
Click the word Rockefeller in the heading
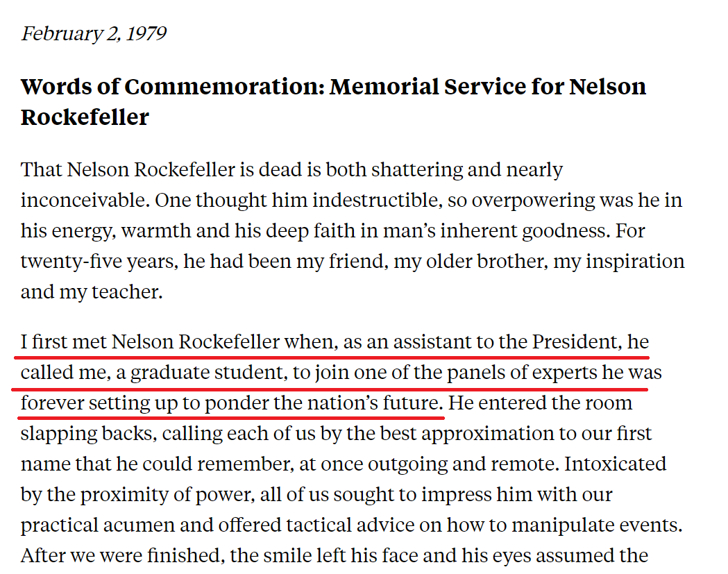[85, 117]
